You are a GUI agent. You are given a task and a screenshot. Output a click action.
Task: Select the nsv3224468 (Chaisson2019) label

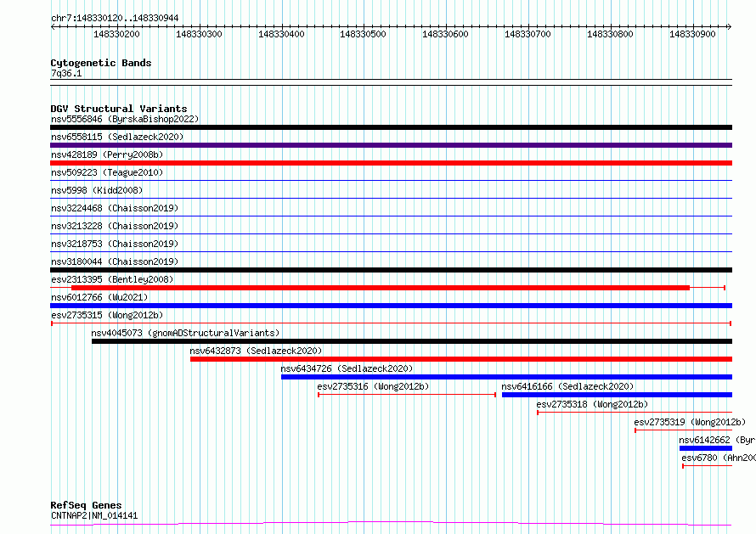(115, 209)
